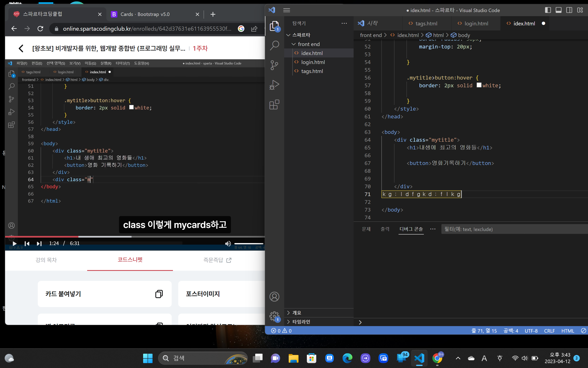The image size is (588, 368).
Task: Toggle secondary side bar layout button
Action: pos(569,10)
